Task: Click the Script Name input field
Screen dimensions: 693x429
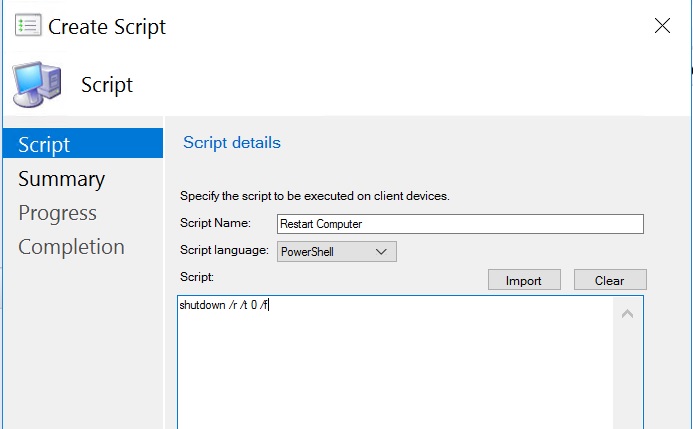Action: 460,224
